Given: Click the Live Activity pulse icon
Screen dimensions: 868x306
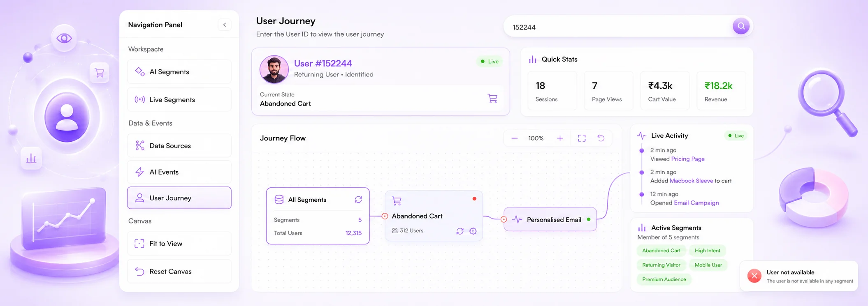Looking at the screenshot, I should [642, 136].
